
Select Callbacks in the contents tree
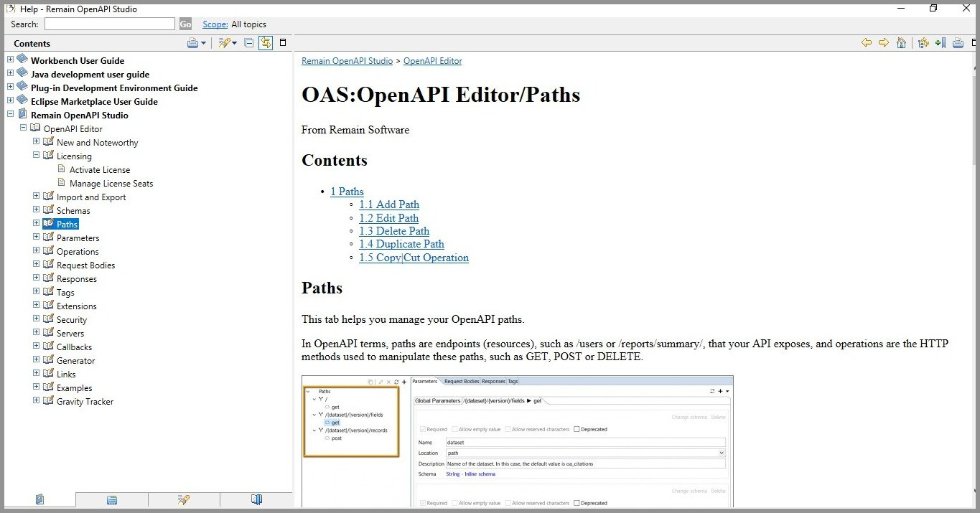[74, 347]
